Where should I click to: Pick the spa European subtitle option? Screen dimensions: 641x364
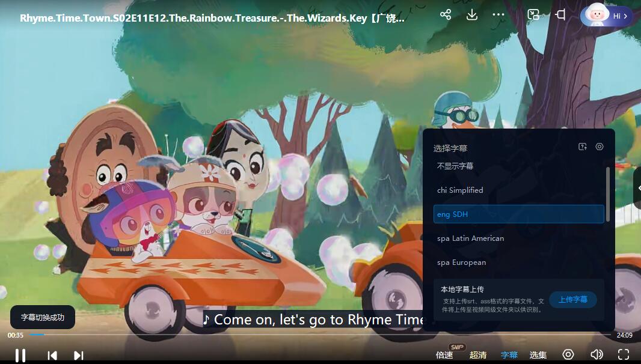[518, 262]
